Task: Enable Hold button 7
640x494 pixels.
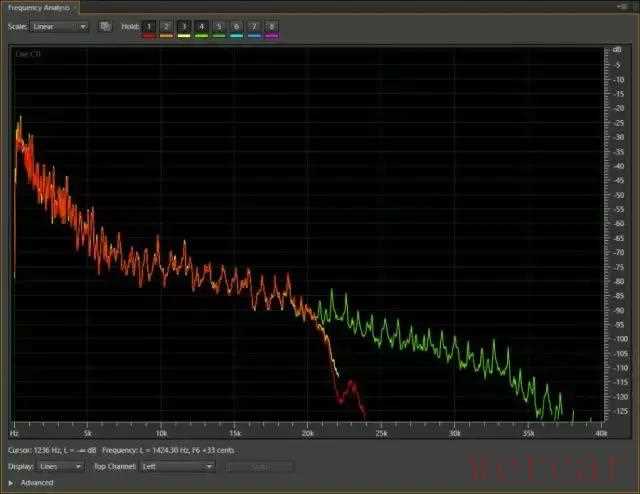Action: click(254, 26)
